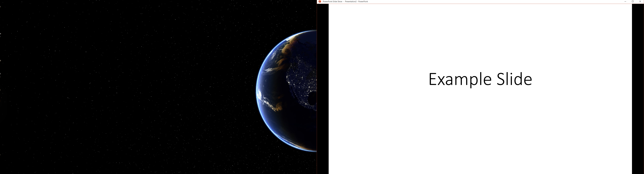Click the empty starry desktop background
This screenshot has width=644, height=174.
125,88
